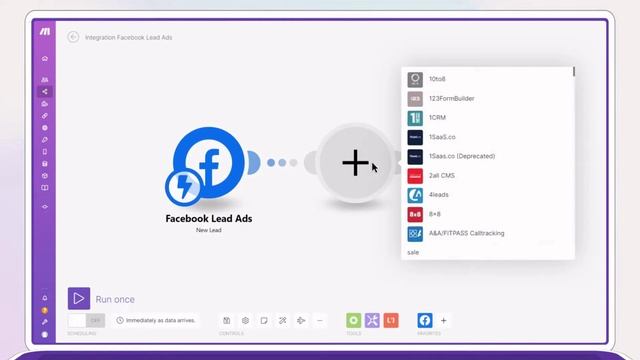640x360 pixels.
Task: Open the green Flow control tools icon
Action: click(x=353, y=320)
